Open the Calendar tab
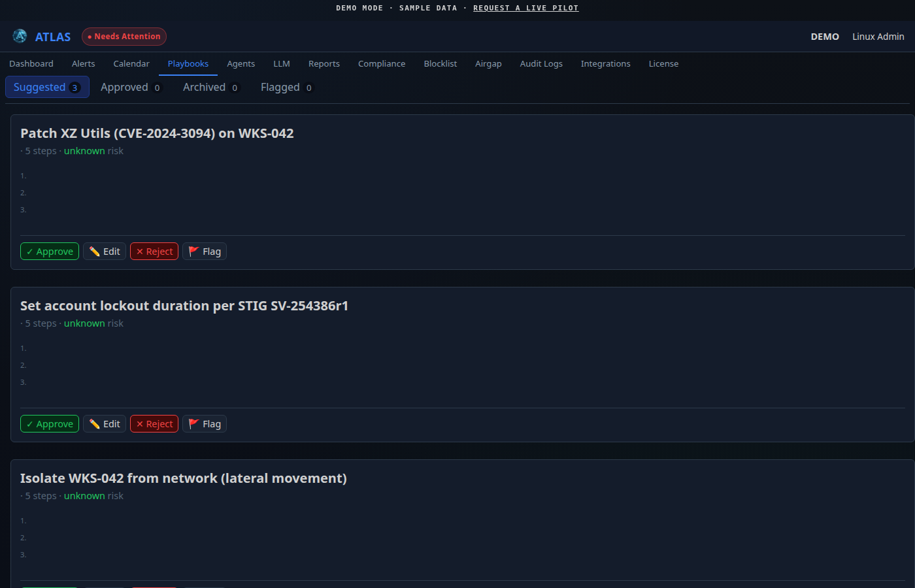Image resolution: width=915 pixels, height=588 pixels. (131, 63)
